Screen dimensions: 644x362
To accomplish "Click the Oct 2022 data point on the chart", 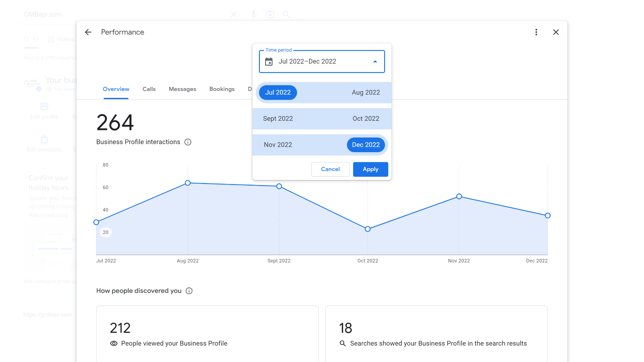I will [368, 229].
